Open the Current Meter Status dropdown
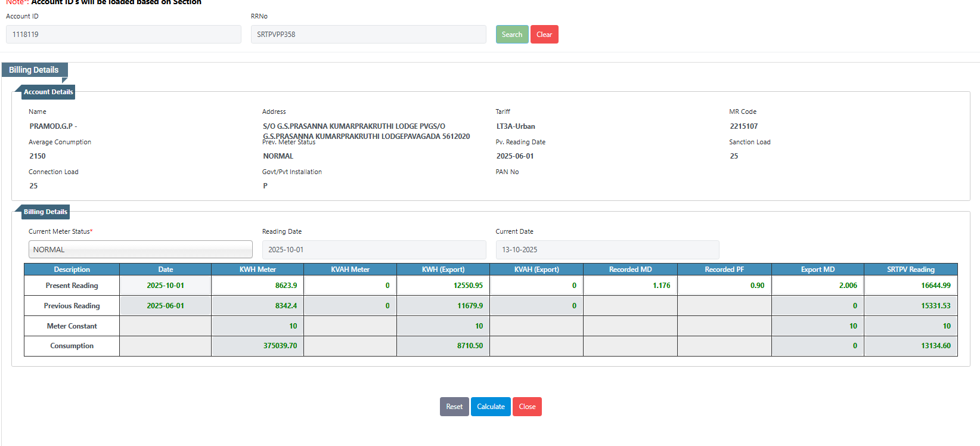 tap(141, 250)
